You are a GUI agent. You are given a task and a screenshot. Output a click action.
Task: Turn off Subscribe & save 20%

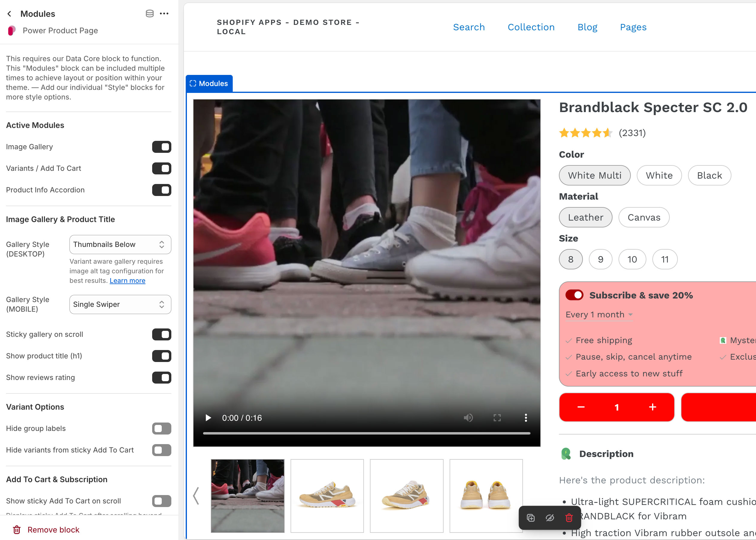[x=574, y=295]
